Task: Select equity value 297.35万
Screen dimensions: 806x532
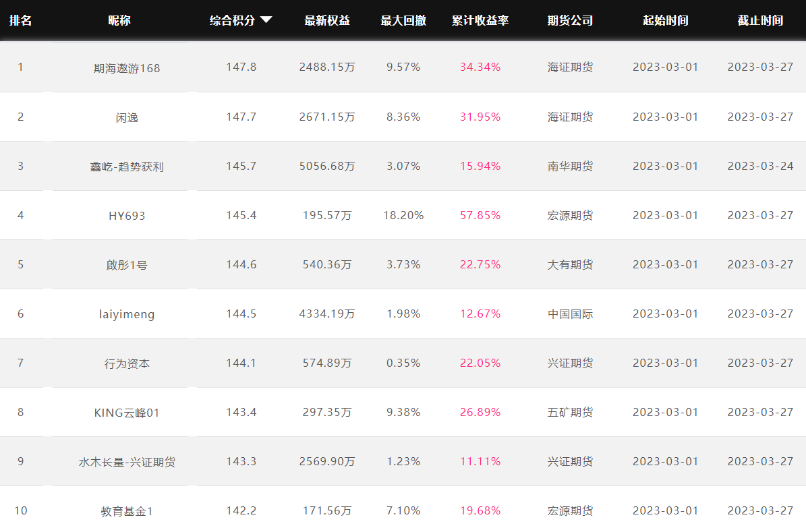Action: coord(327,412)
